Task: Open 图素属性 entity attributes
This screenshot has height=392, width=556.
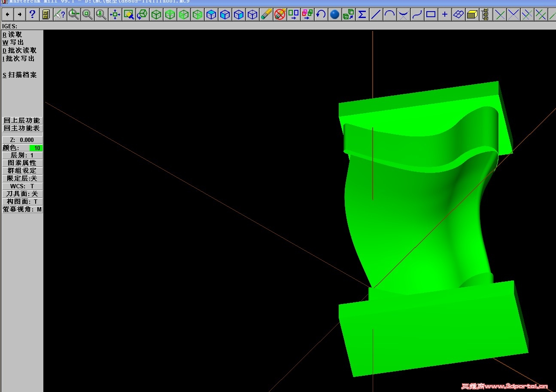Action: click(x=22, y=163)
